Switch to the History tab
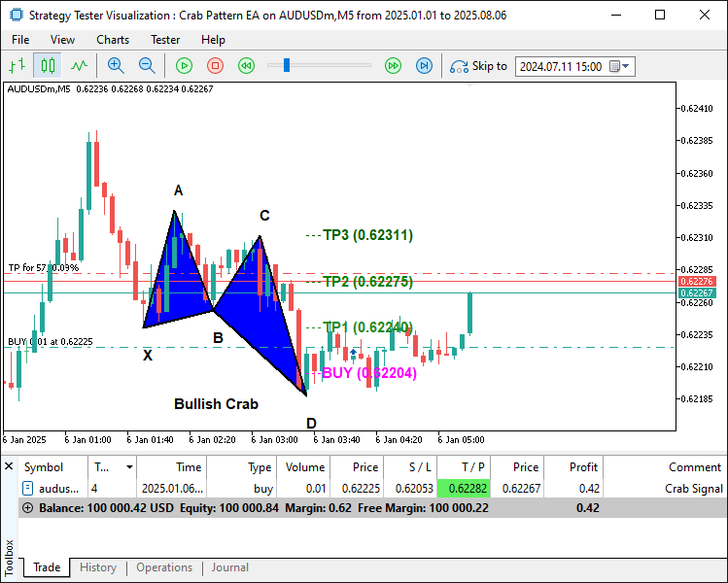This screenshot has width=728, height=583. point(98,567)
